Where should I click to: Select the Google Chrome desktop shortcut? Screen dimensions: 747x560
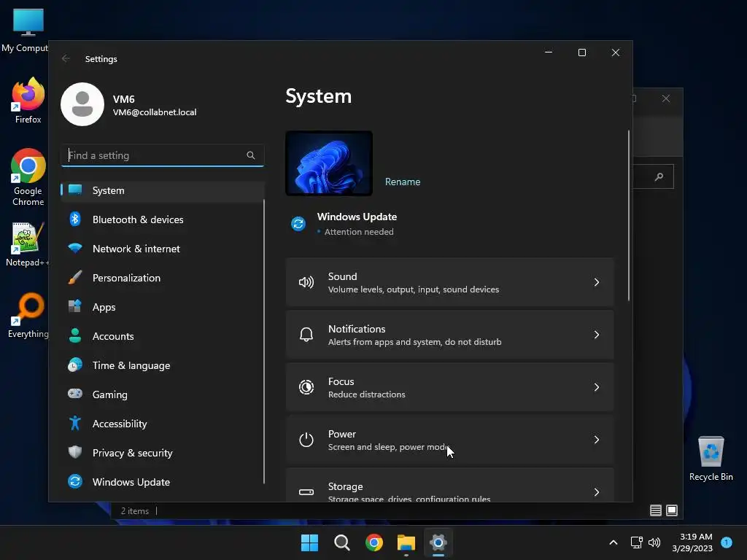pyautogui.click(x=28, y=177)
